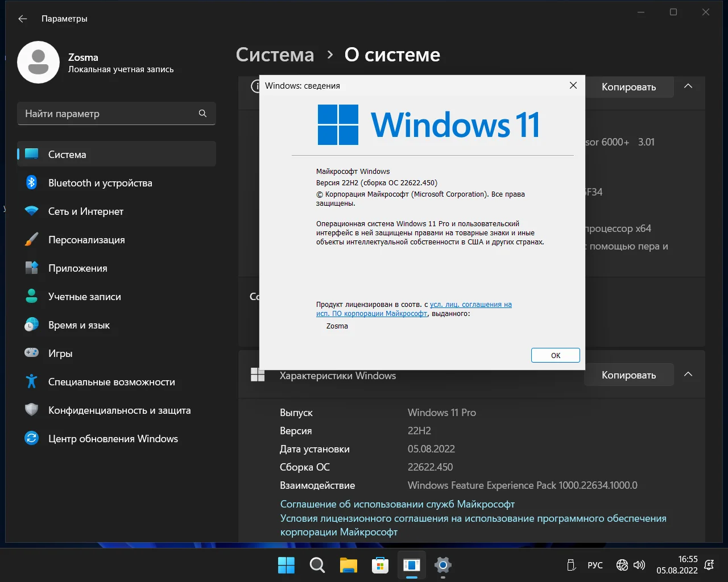728x582 pixels.
Task: Copy the Windows specifications
Action: [x=628, y=375]
